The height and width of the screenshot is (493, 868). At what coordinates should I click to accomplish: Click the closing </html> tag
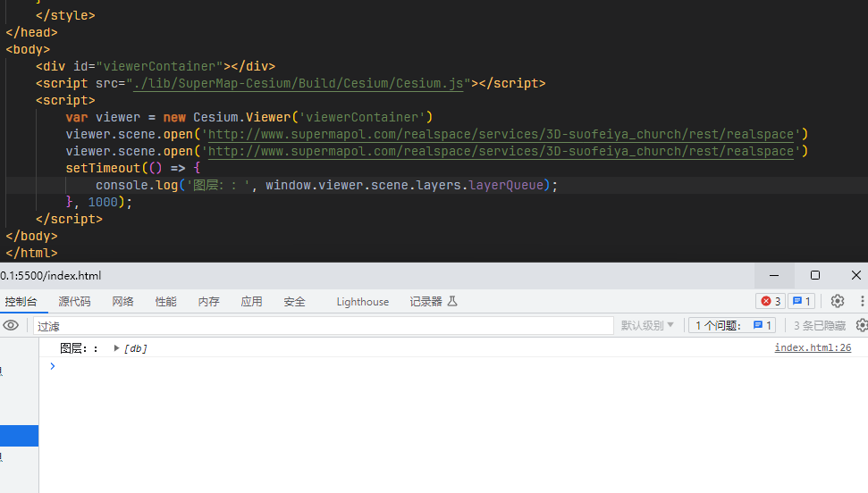point(31,253)
